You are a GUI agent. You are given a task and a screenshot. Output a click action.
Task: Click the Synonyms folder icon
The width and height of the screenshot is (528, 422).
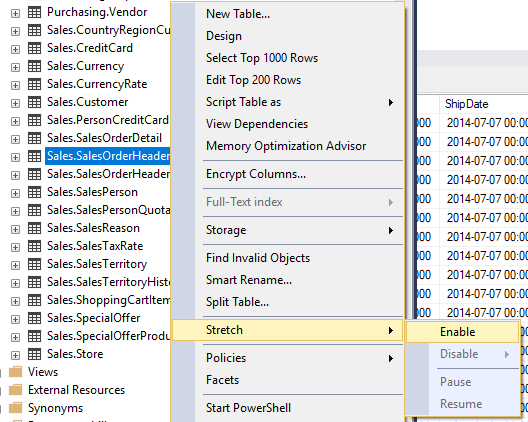(x=15, y=408)
